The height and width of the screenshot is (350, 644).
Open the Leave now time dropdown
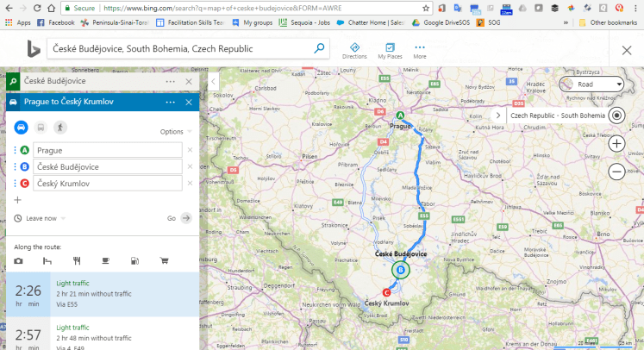tap(41, 218)
